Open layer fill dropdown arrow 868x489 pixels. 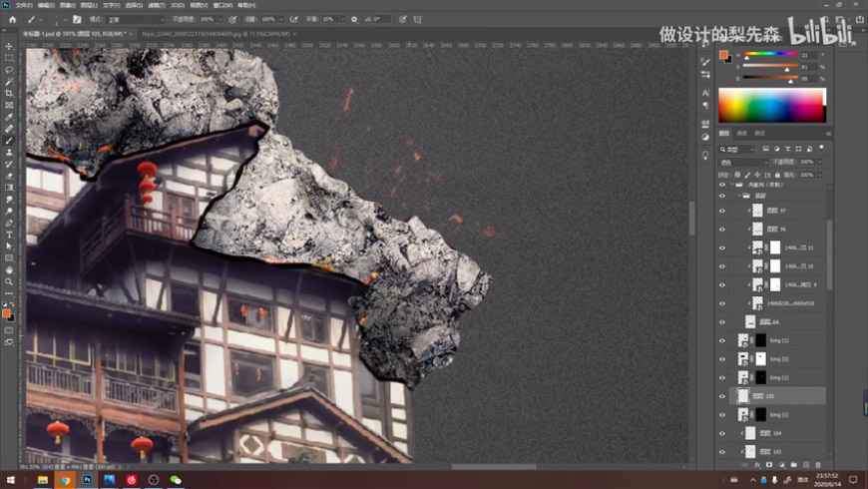tap(820, 175)
